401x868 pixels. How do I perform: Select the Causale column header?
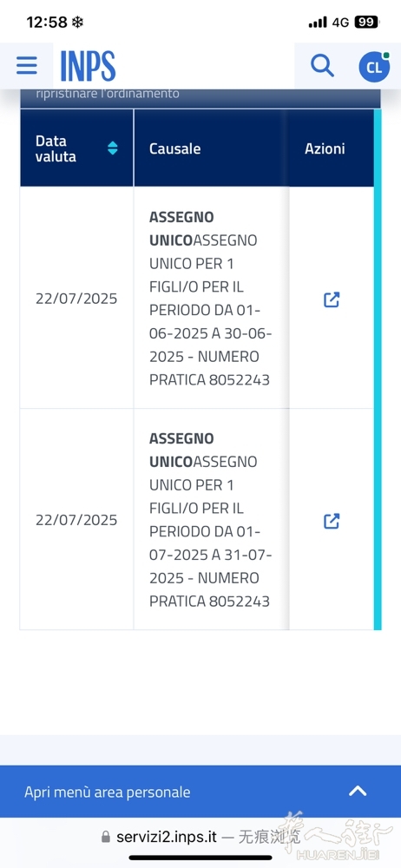tap(175, 148)
